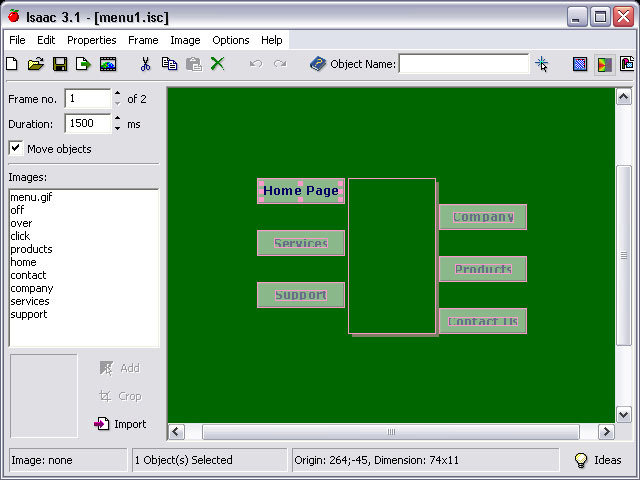Click the image preview thumbnail box
This screenshot has height=480, width=640.
coord(44,396)
